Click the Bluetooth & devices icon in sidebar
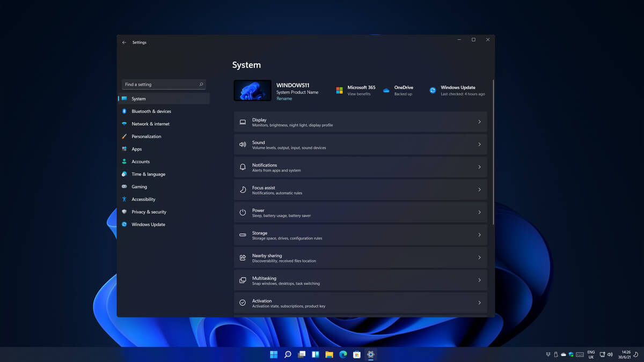 (124, 111)
